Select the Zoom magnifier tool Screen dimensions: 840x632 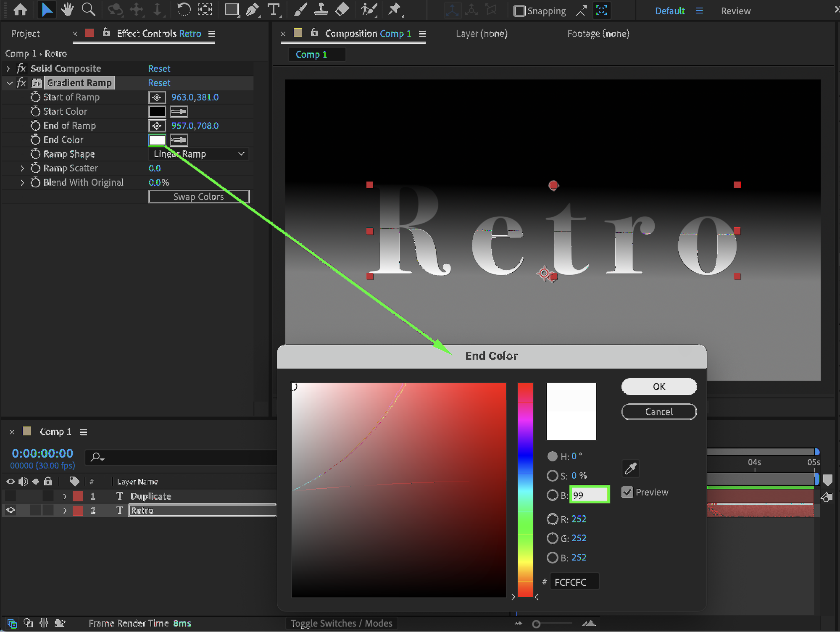pyautogui.click(x=88, y=10)
